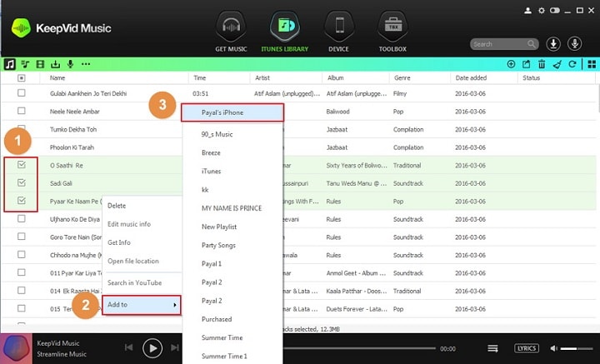Open the Device section
This screenshot has height=364, width=600.
338,32
